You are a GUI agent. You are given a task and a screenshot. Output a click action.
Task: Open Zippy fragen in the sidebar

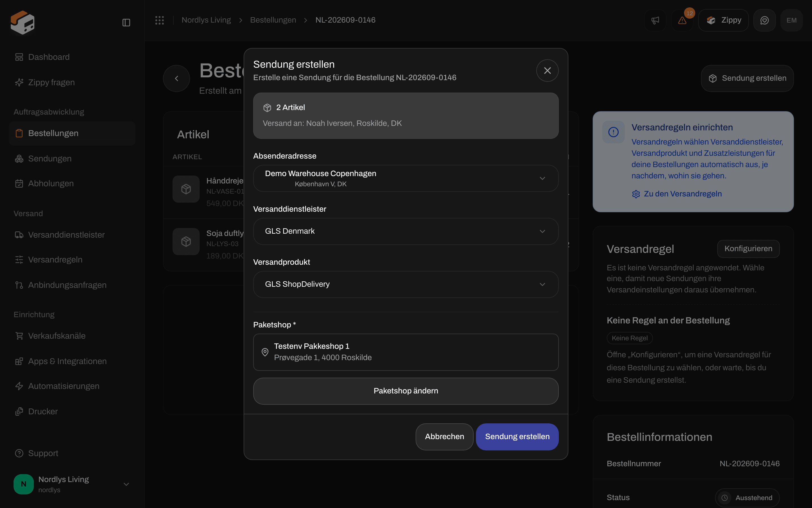72,82
